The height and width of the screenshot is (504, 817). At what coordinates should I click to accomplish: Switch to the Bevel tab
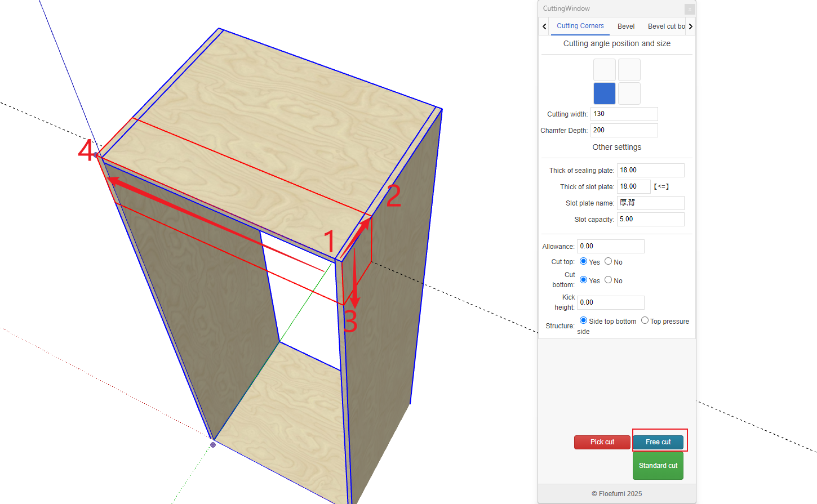click(x=625, y=26)
